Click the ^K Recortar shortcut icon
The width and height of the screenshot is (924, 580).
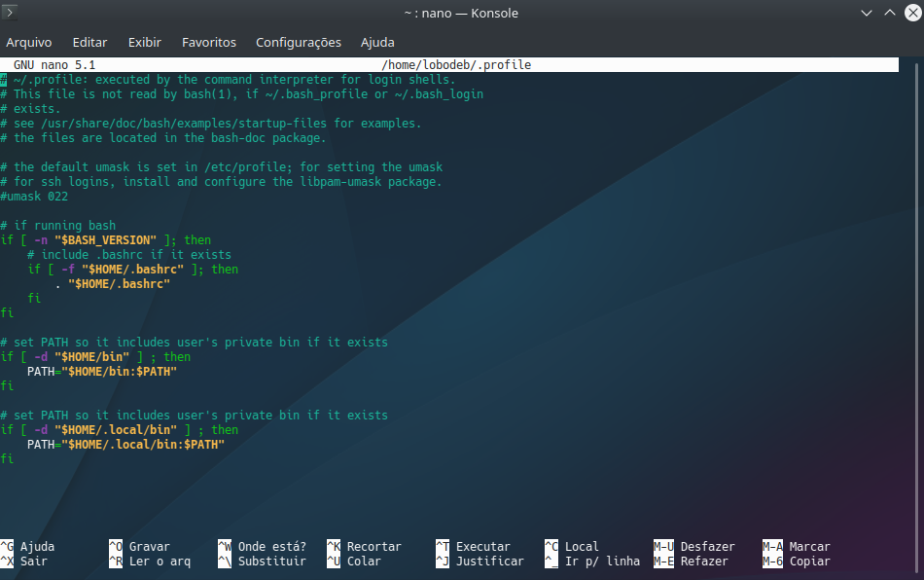point(336,546)
